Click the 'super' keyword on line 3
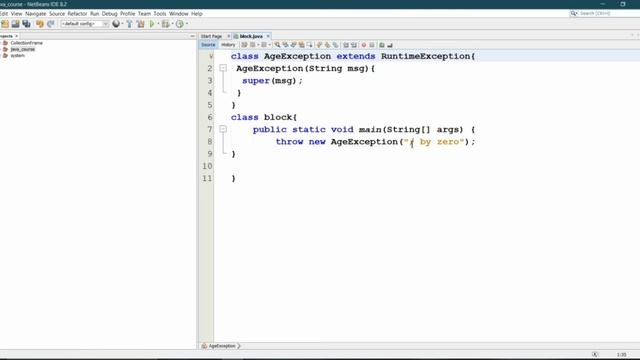The width and height of the screenshot is (640, 360). click(256, 81)
